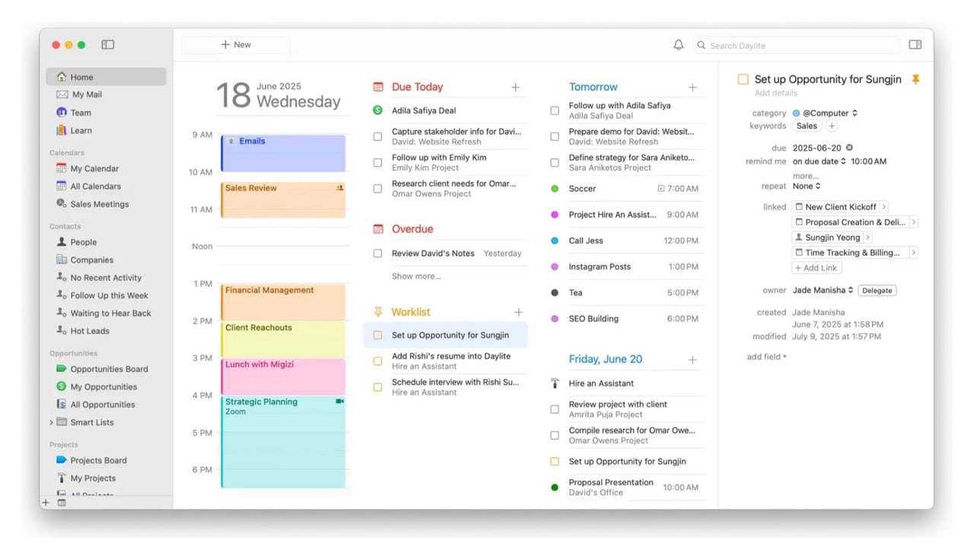
Task: Click the pin icon on Sungjin task
Action: (915, 79)
